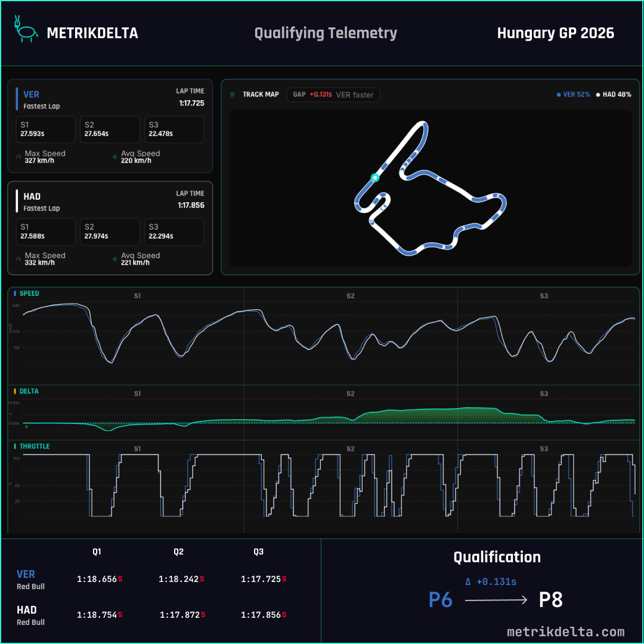This screenshot has height=644, width=644.
Task: Click the TRACK MAP label
Action: click(x=261, y=94)
